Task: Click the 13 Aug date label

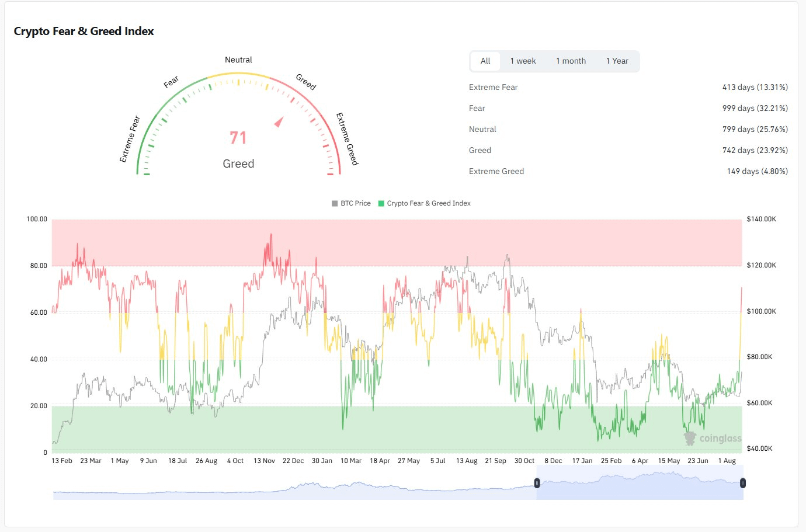Action: pyautogui.click(x=467, y=461)
